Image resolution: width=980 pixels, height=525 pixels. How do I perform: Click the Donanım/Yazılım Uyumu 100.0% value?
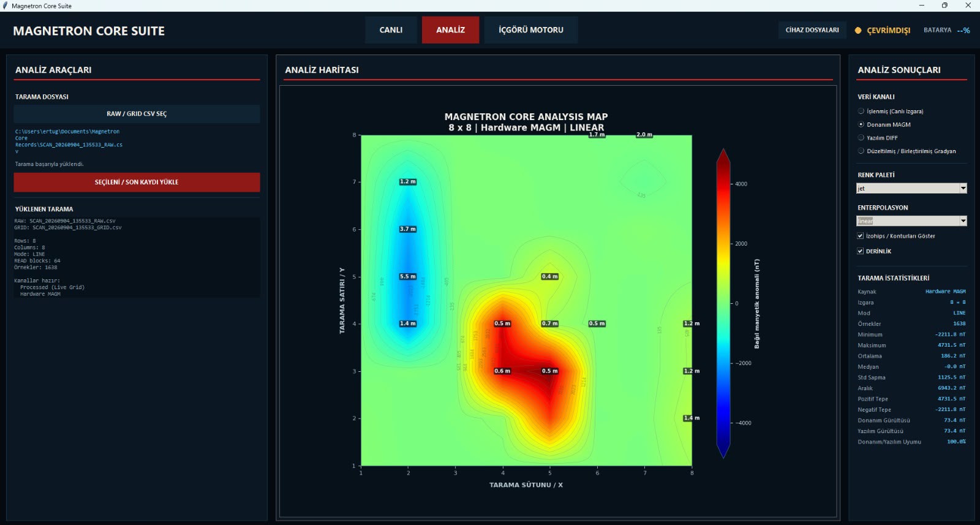pos(956,442)
